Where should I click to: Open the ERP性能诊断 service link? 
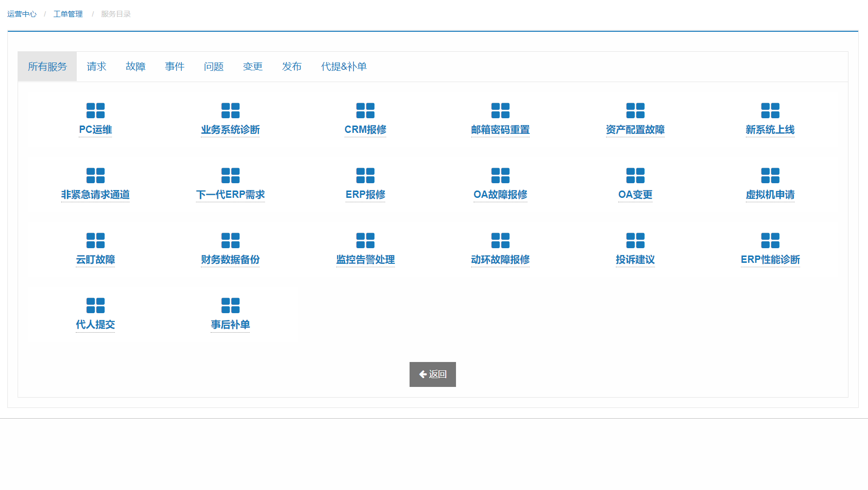tap(770, 260)
